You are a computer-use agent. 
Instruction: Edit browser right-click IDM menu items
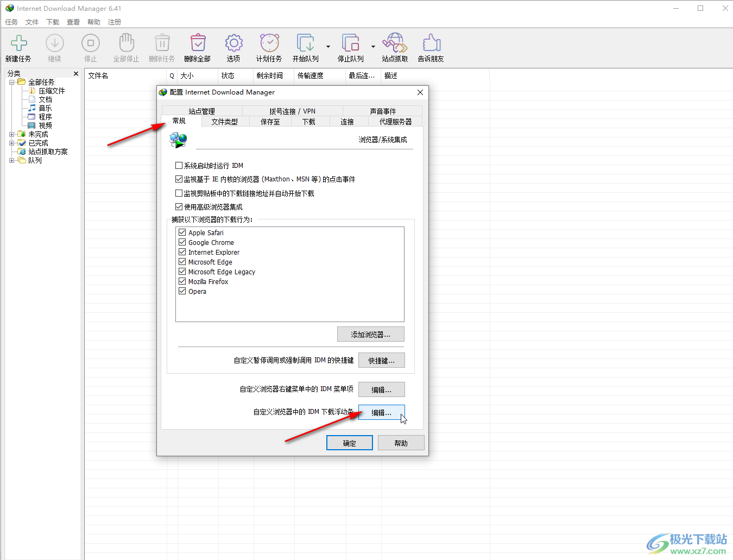382,389
